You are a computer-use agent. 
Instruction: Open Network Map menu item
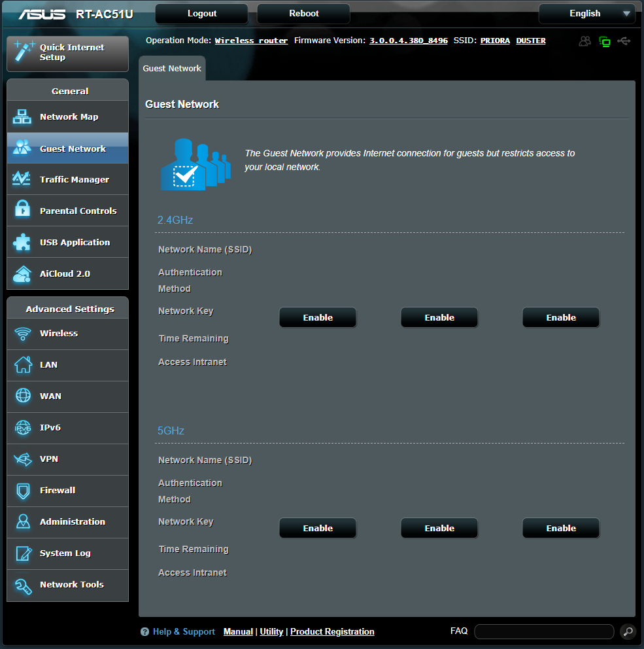coord(68,116)
